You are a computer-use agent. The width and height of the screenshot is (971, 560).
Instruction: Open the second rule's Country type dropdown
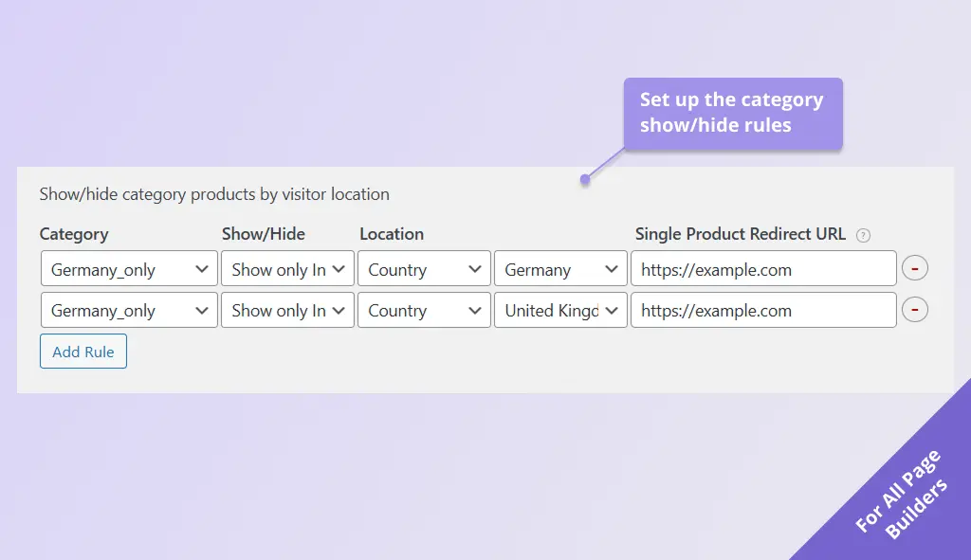[x=424, y=310]
